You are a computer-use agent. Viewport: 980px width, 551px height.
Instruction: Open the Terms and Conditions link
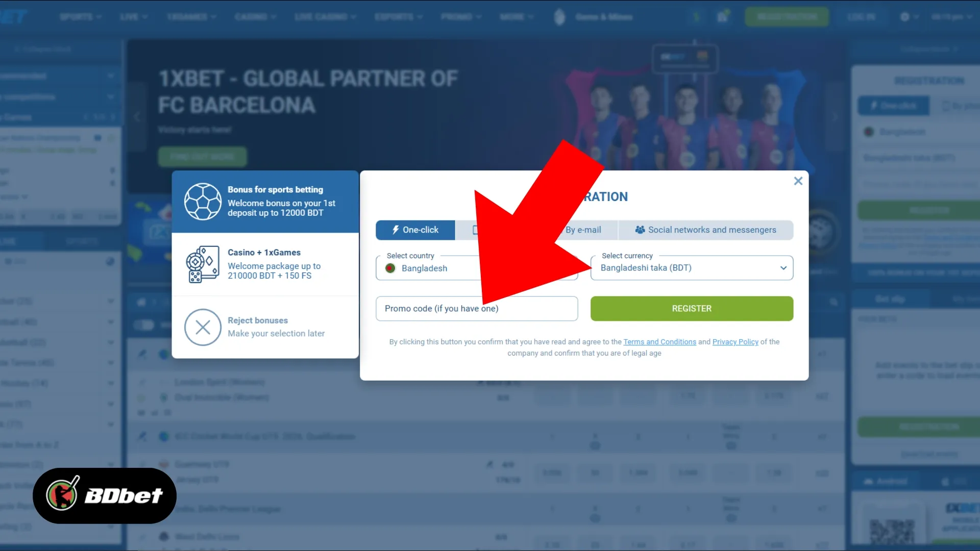[659, 342]
